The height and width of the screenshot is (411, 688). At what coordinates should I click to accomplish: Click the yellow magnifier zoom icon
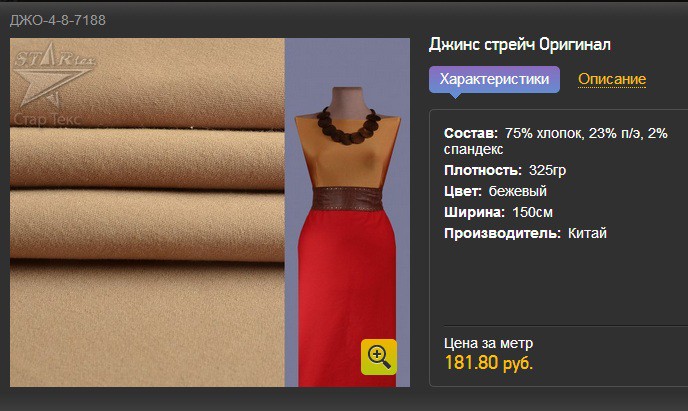(x=379, y=357)
